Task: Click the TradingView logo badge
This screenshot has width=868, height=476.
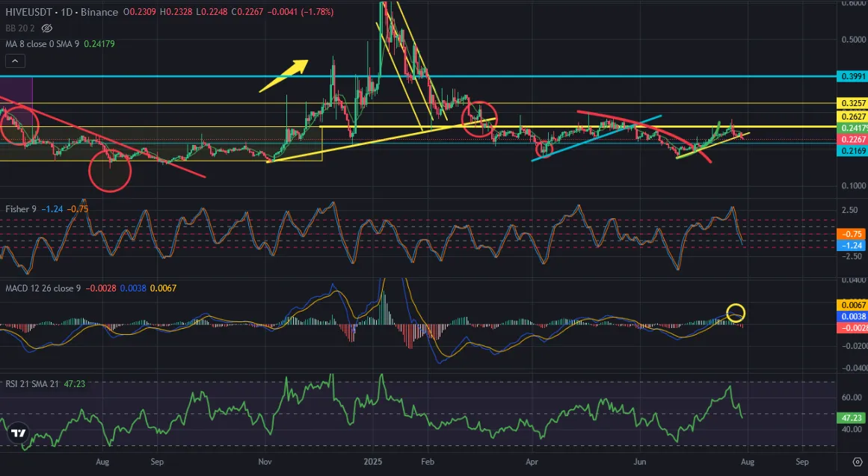Action: point(18,433)
